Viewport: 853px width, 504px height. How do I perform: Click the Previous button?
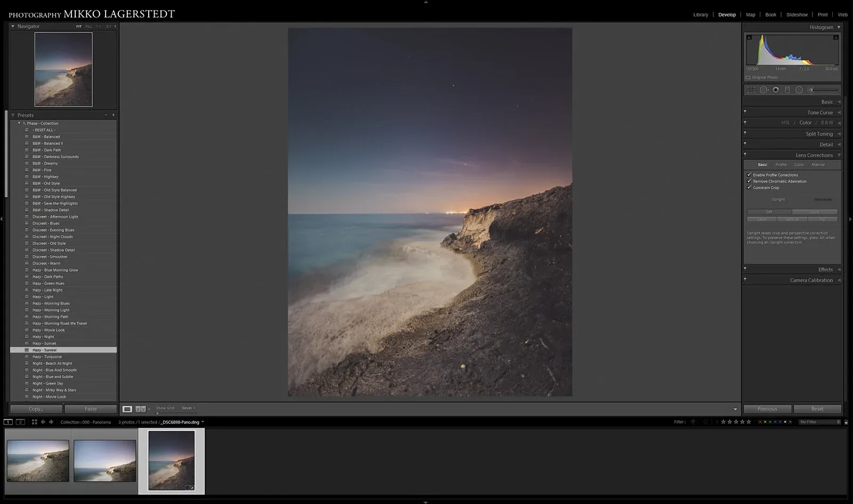tap(768, 409)
